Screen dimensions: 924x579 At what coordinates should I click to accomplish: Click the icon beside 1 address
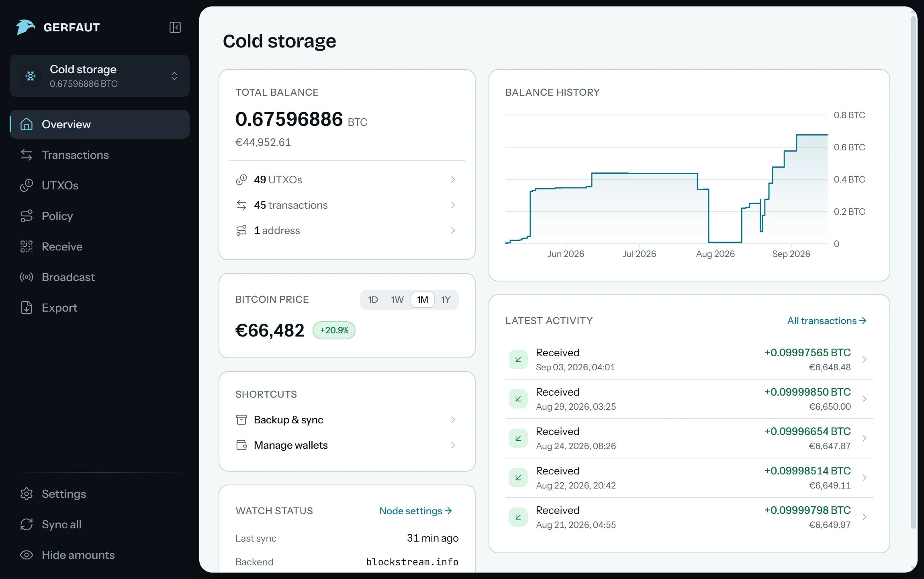tap(241, 230)
